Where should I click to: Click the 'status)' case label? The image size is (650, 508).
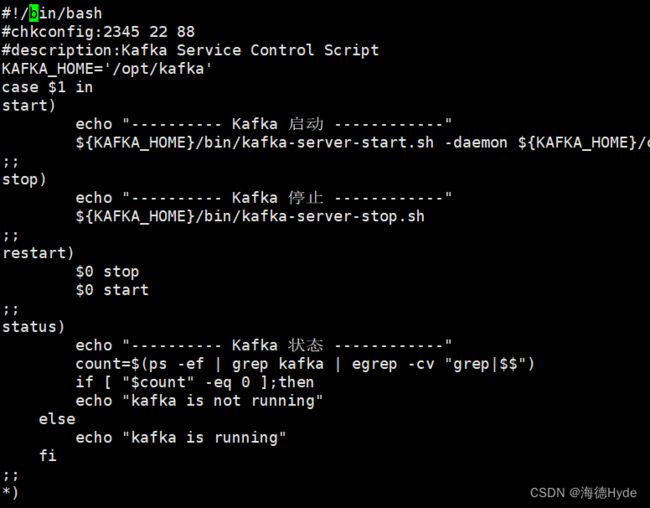33,327
